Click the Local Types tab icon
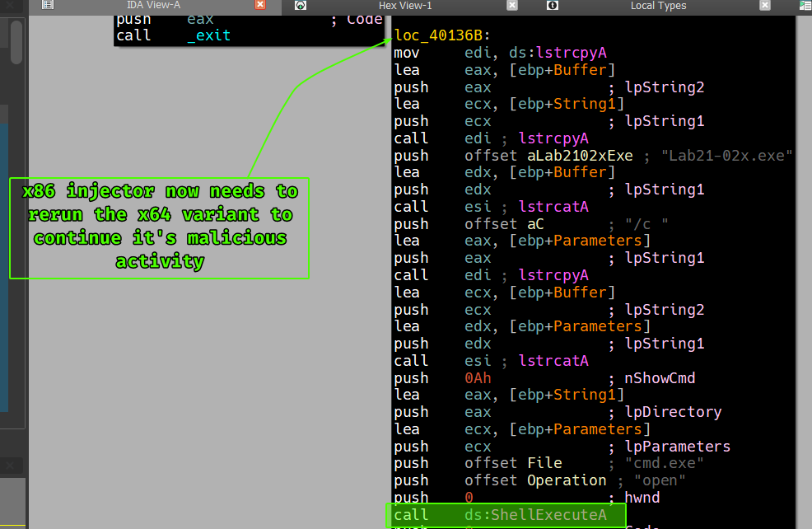This screenshot has height=529, width=812. [x=552, y=5]
